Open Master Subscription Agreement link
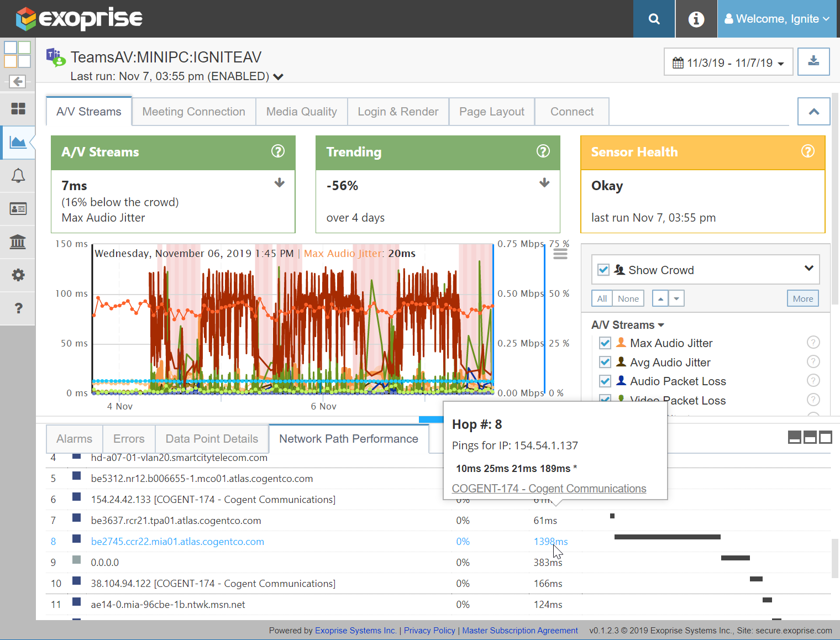The width and height of the screenshot is (840, 640). coord(520,631)
